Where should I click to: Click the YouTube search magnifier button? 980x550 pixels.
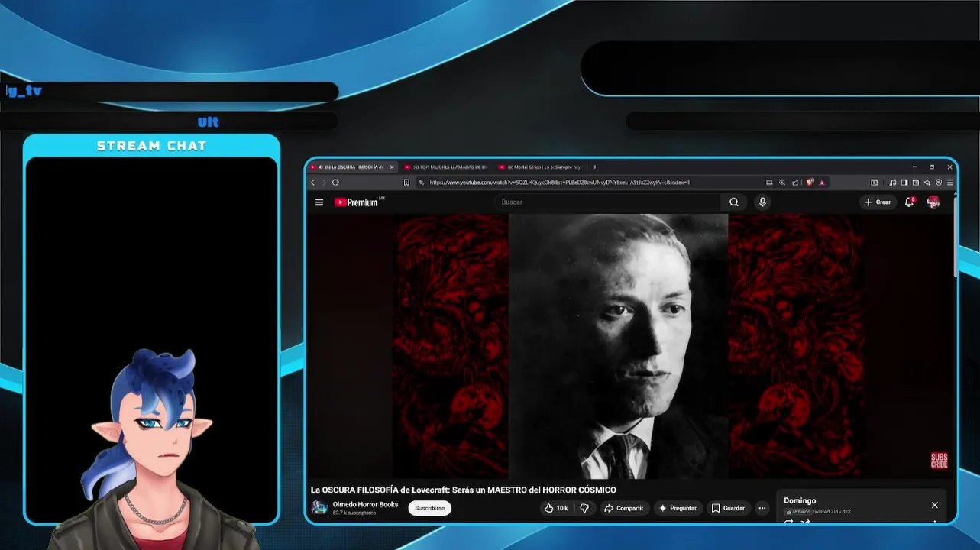click(x=734, y=202)
